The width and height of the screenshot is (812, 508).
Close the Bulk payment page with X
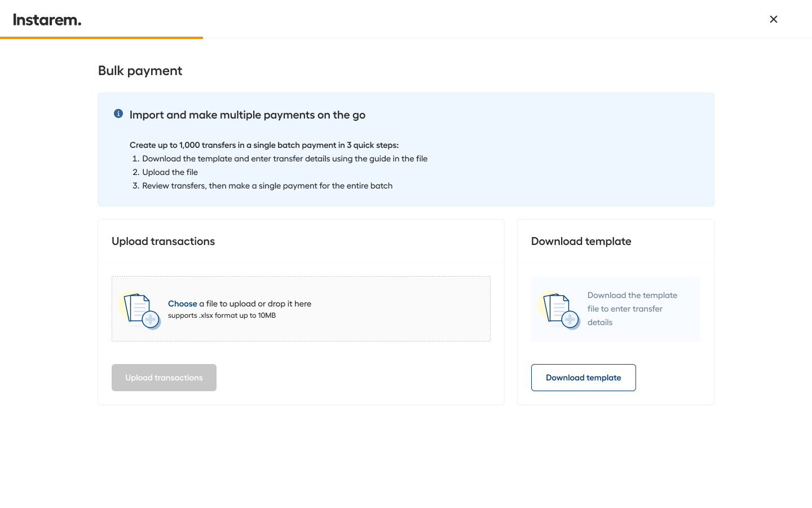pos(774,19)
